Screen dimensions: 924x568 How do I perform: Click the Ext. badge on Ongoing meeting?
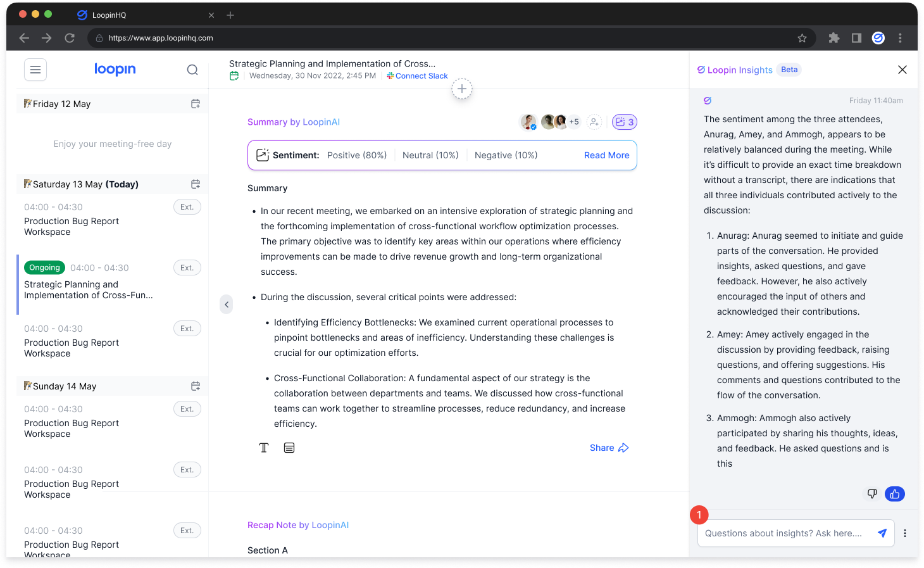(187, 268)
